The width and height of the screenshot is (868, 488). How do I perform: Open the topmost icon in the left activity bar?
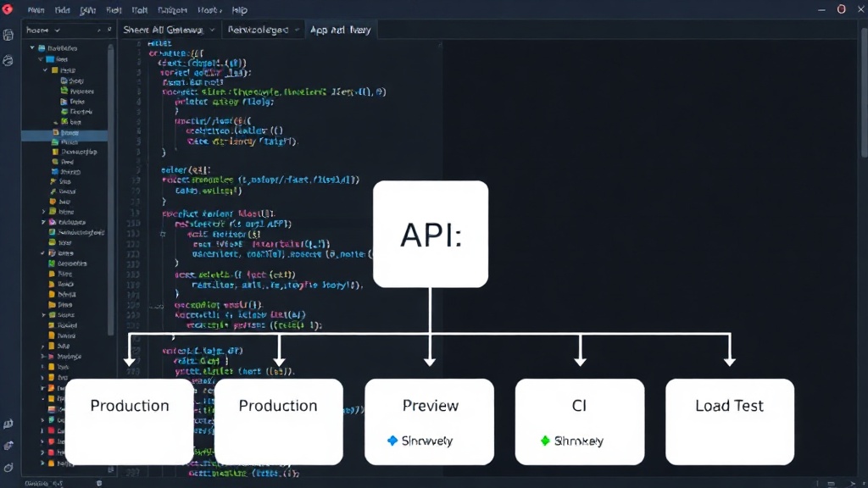pyautogui.click(x=8, y=36)
